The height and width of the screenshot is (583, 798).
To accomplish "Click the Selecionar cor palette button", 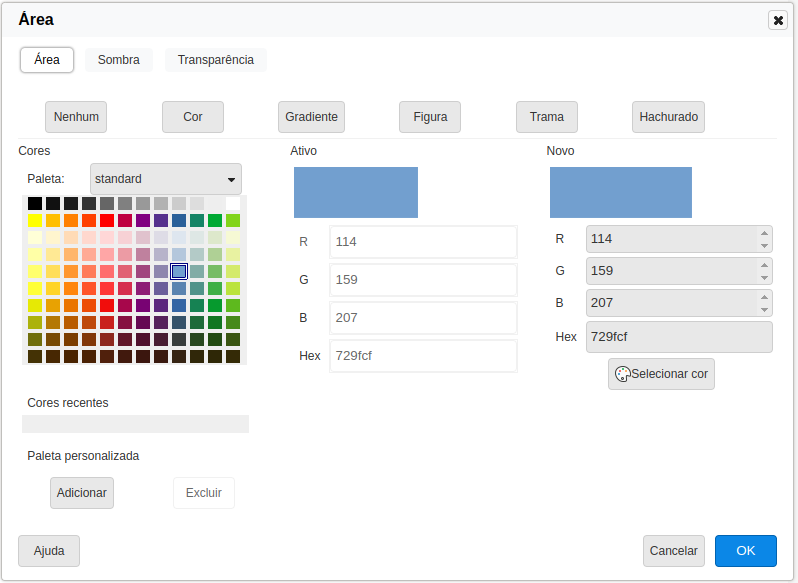I will click(x=661, y=374).
